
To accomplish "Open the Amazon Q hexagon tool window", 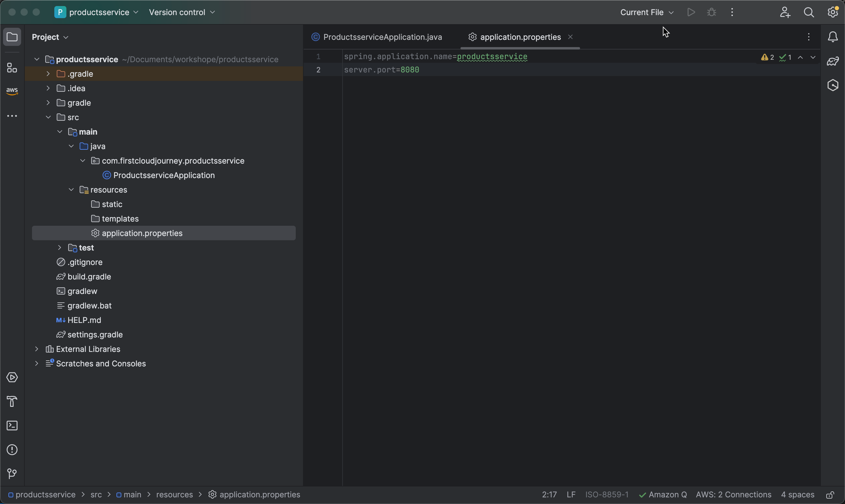I will 833,85.
